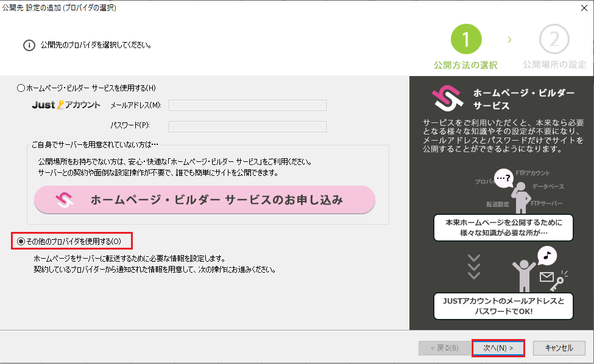594x364 pixels.
Task: Click the text '公開先のプロバイダを選択してください。'
Action: [96, 45]
